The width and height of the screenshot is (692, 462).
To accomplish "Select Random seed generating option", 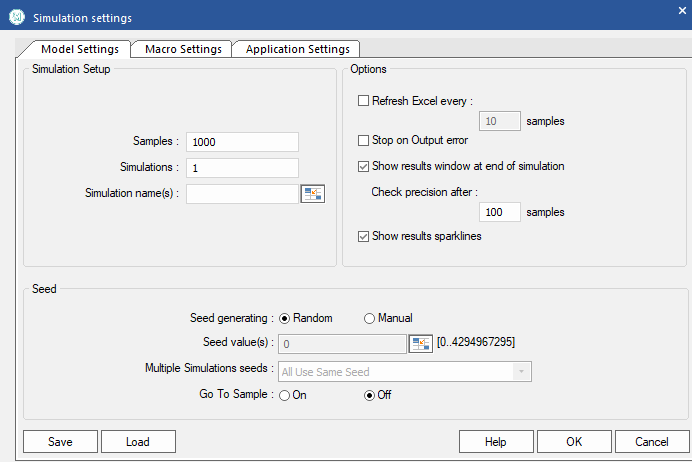I will pyautogui.click(x=285, y=318).
